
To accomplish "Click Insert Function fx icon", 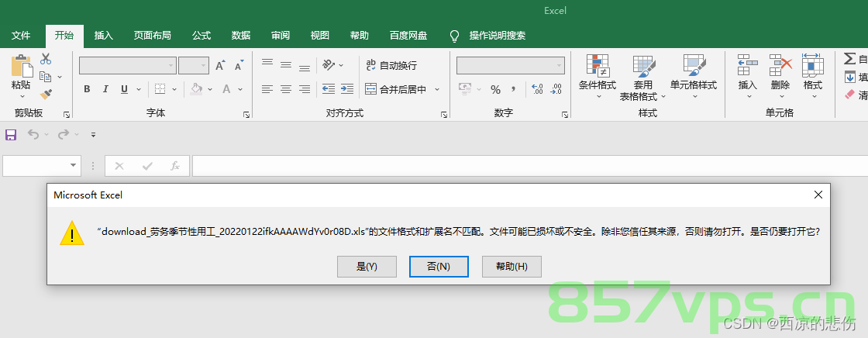I will (x=175, y=166).
